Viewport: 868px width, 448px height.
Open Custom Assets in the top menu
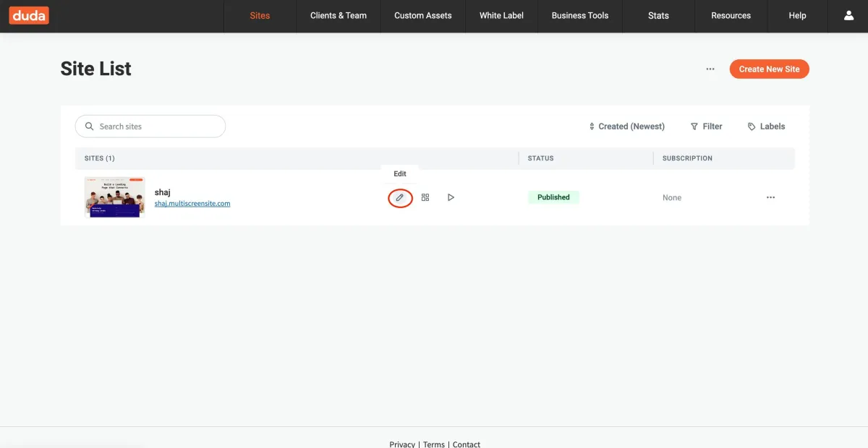[423, 15]
